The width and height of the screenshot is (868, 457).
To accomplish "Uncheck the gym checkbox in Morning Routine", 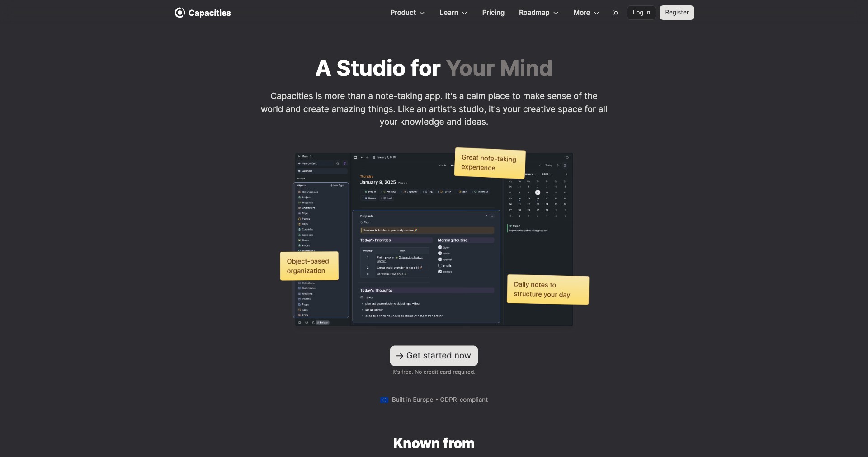I will coord(440,247).
